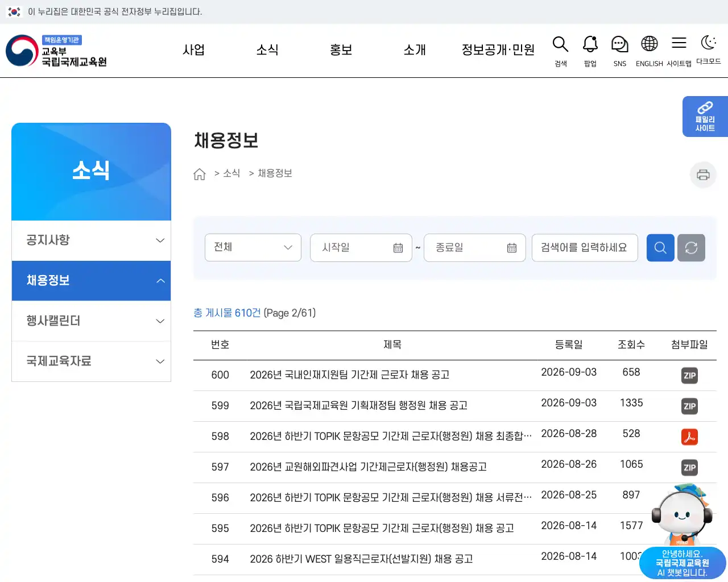Open the start date calendar icon
Viewport: 728px width, 582px height.
point(398,248)
